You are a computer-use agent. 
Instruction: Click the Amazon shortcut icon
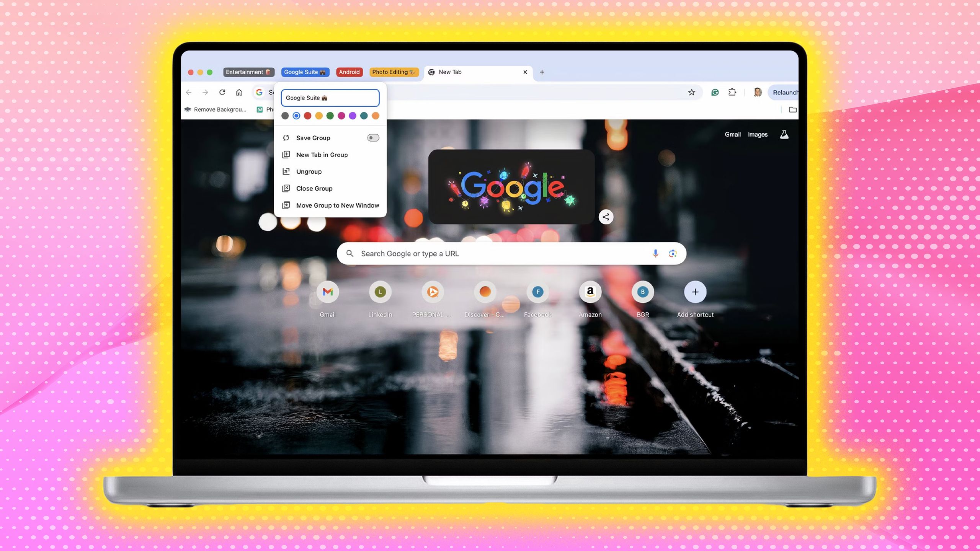[x=590, y=291]
